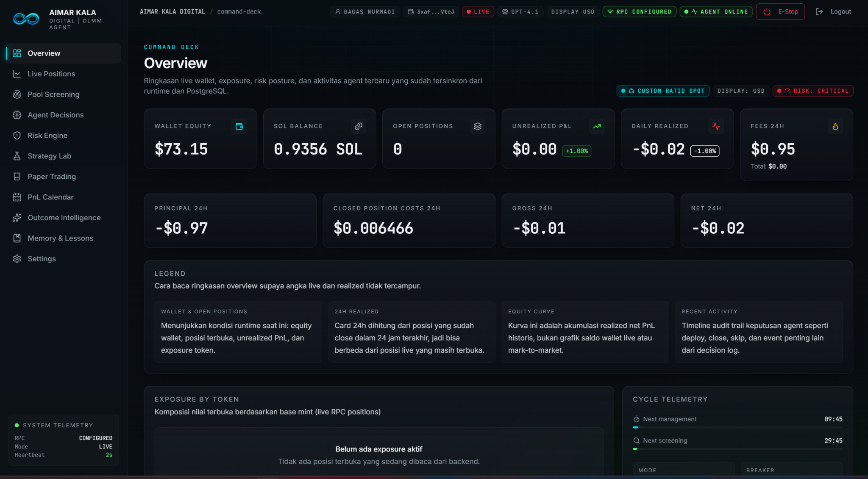Click the Live Positions chart icon
This screenshot has width=868, height=479.
click(x=17, y=74)
